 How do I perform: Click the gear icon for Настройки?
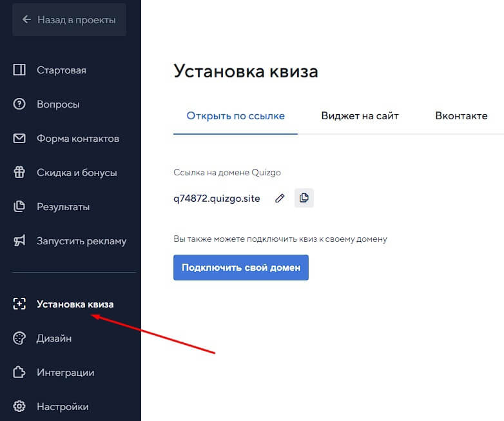click(x=19, y=407)
